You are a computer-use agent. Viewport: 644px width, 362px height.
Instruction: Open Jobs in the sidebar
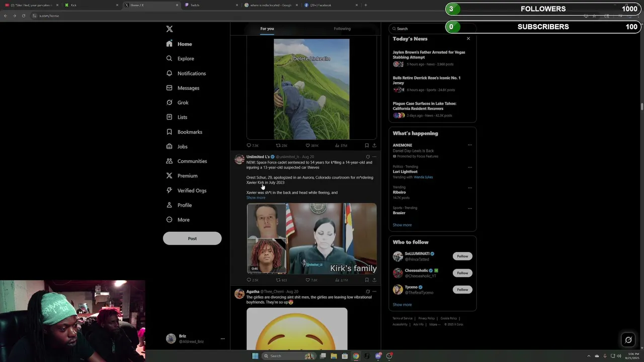[x=177, y=146]
